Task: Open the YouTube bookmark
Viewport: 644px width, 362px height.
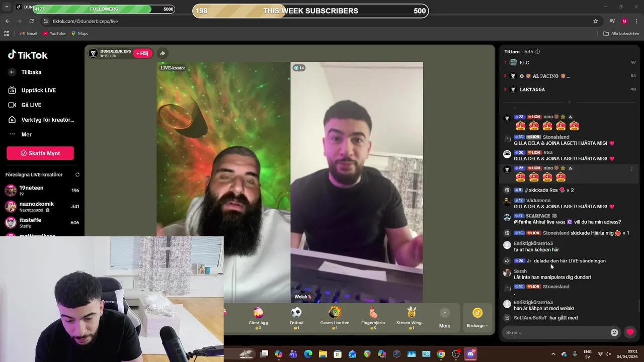Action: tap(54, 33)
